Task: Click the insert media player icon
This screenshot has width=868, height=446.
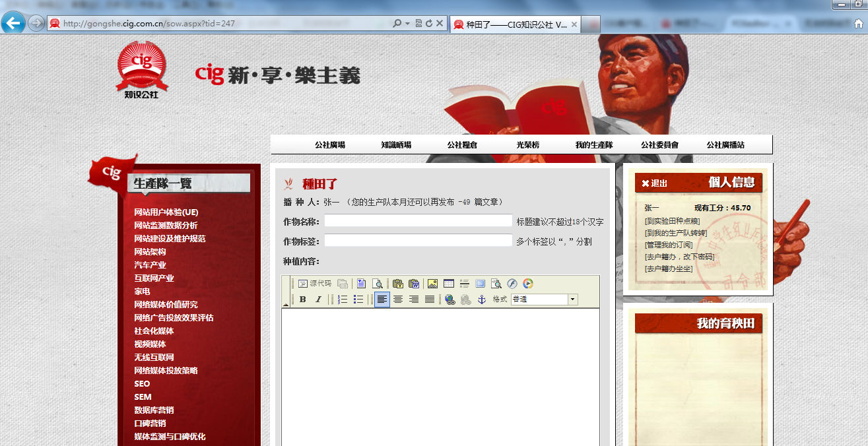Action: 527,284
